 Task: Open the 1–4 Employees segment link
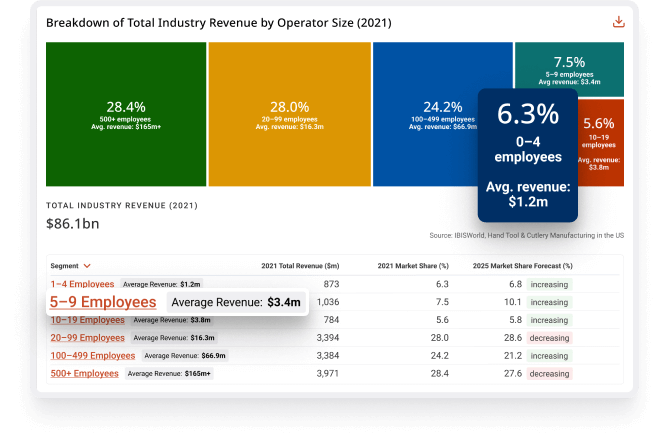point(82,285)
